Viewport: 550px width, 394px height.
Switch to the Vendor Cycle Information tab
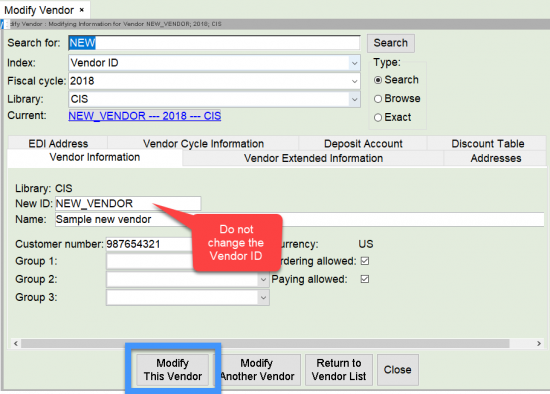pyautogui.click(x=203, y=143)
